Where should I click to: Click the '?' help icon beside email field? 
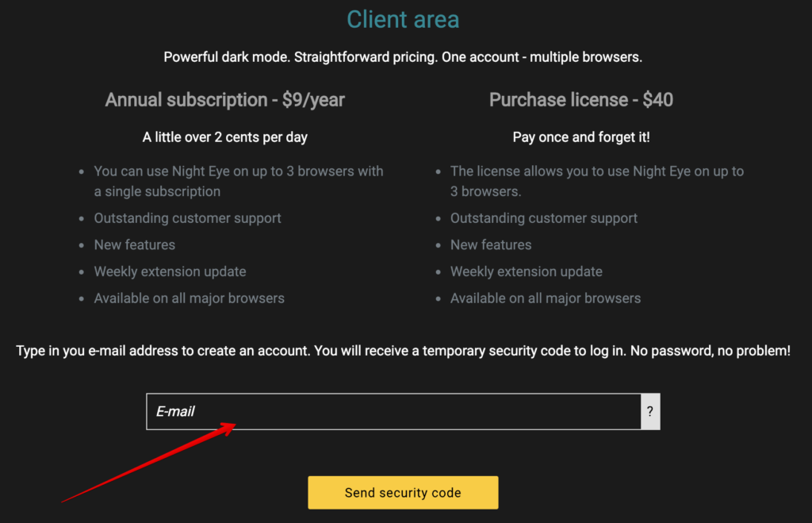pos(649,411)
